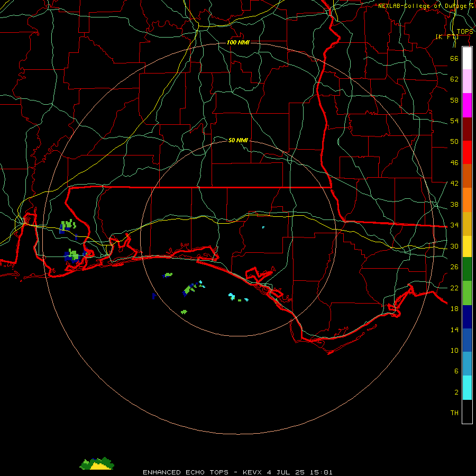
Task: Select the light green legend swatch
Action: pyautogui.click(x=467, y=293)
